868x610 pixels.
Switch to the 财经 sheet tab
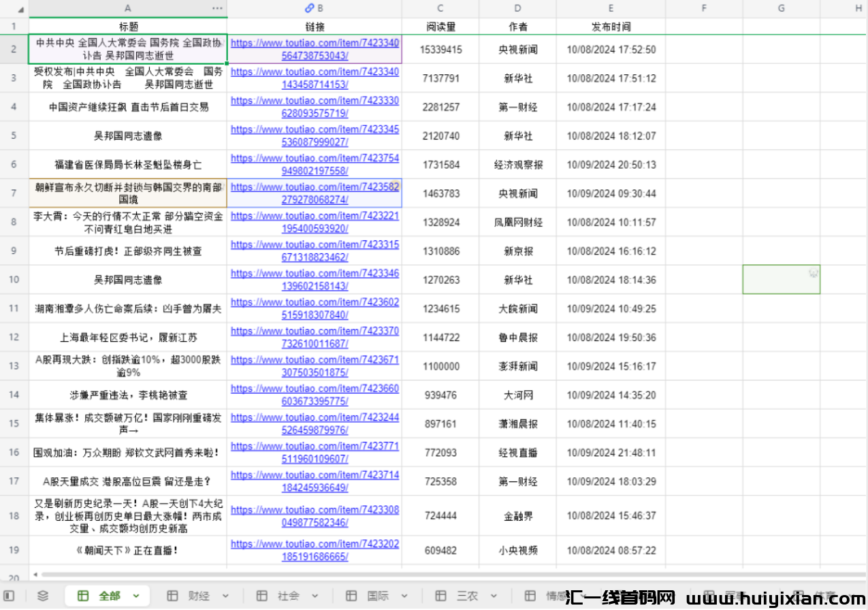(198, 595)
